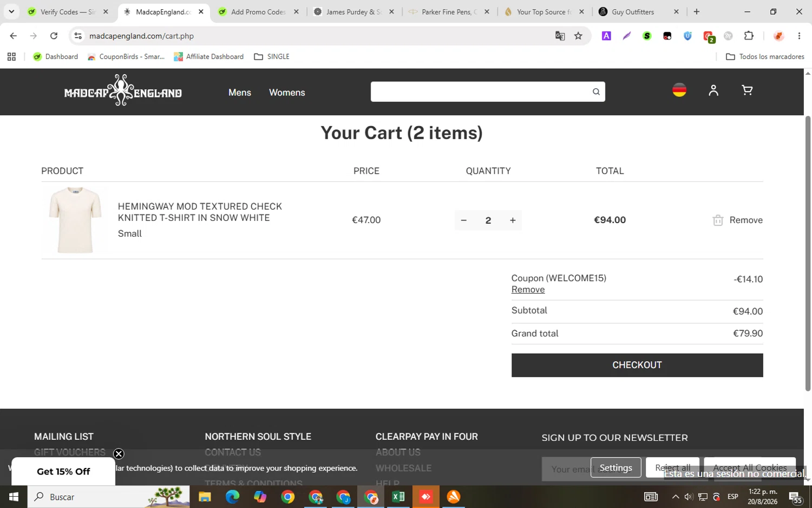Close the MadcapEngland tab

click(x=201, y=11)
